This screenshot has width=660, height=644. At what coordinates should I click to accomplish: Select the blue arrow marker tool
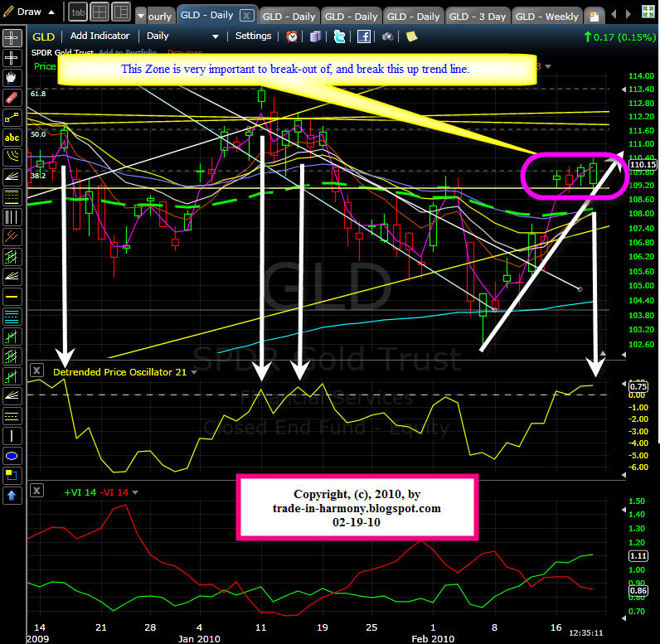pyautogui.click(x=12, y=496)
